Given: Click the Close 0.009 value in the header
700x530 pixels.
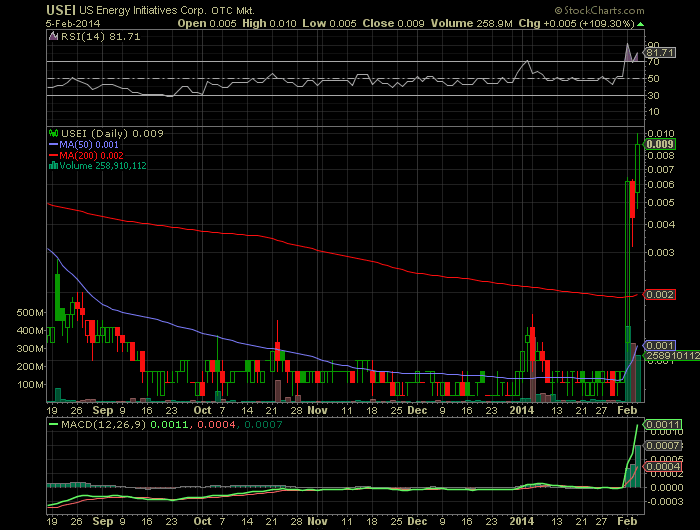Looking at the screenshot, I should tap(393, 23).
